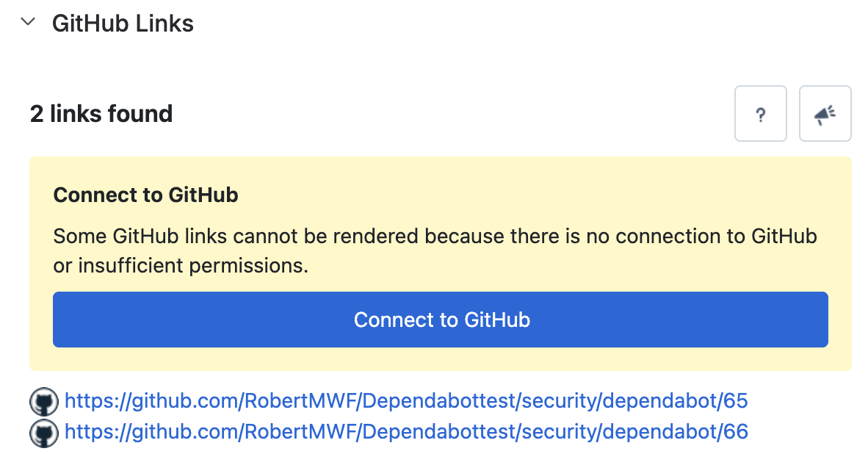868x454 pixels.
Task: Click the octocat icon on first link row
Action: click(x=44, y=401)
